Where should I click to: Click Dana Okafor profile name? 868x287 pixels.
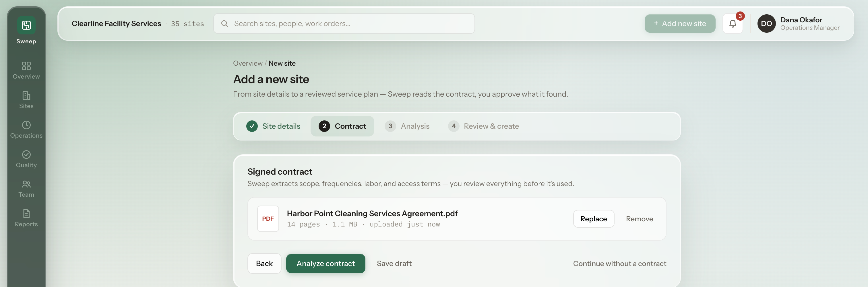801,20
